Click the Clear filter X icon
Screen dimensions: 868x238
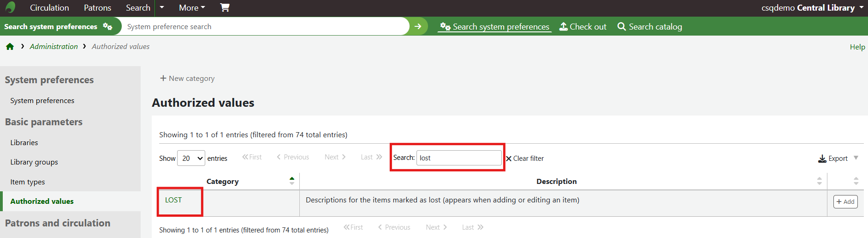click(509, 159)
